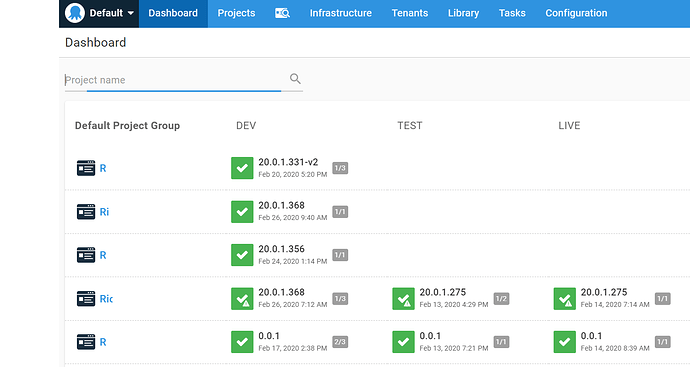This screenshot has width=690, height=367.
Task: Click the magnifier icon beside Project name
Action: click(x=295, y=79)
